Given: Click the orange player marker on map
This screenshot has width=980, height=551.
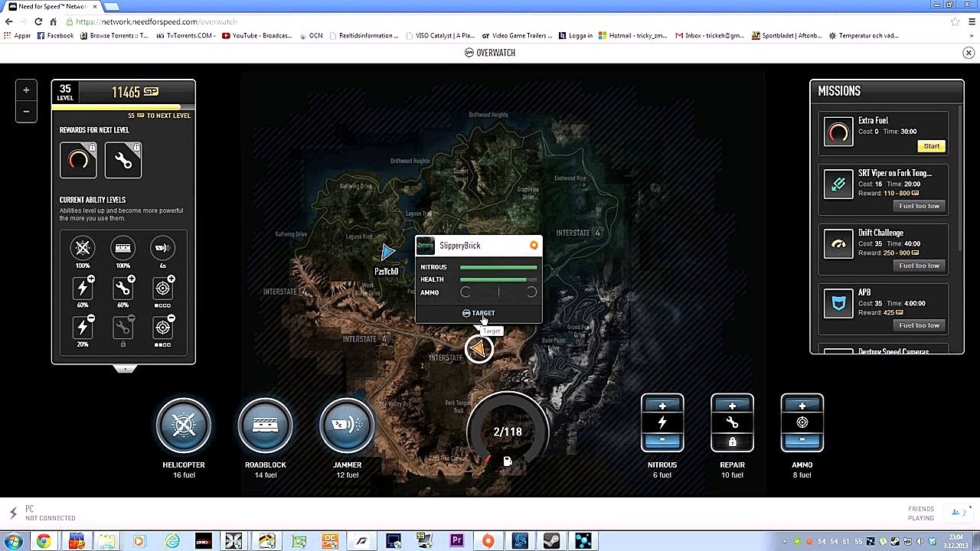Looking at the screenshot, I should [479, 349].
